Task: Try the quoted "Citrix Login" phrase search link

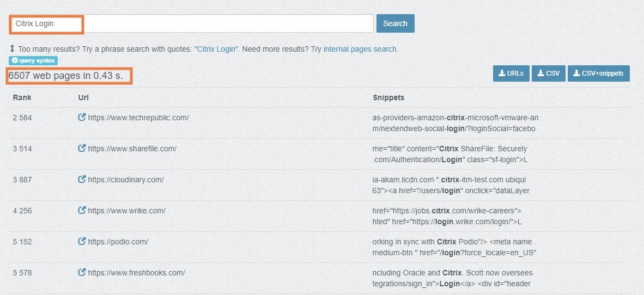Action: 216,49
